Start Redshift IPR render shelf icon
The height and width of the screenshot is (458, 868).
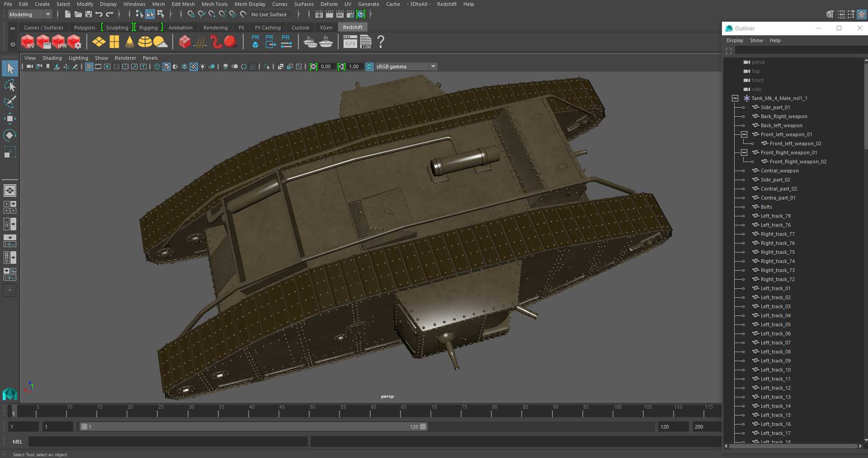[x=59, y=42]
